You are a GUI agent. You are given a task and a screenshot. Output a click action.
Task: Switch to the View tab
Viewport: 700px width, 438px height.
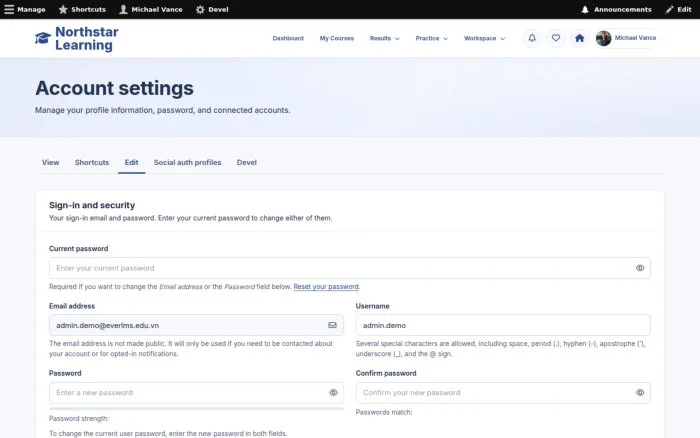point(50,163)
